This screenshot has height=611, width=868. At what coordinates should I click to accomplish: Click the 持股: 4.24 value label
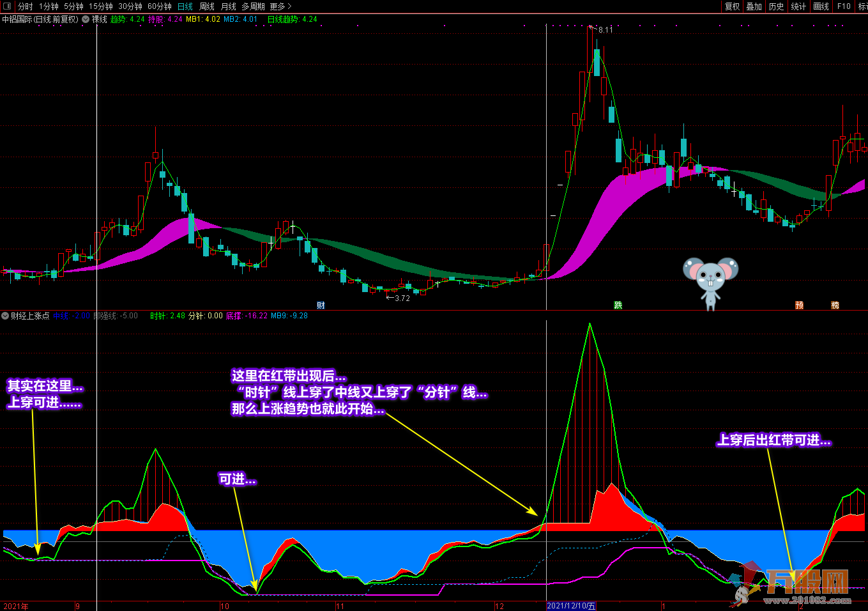(165, 19)
